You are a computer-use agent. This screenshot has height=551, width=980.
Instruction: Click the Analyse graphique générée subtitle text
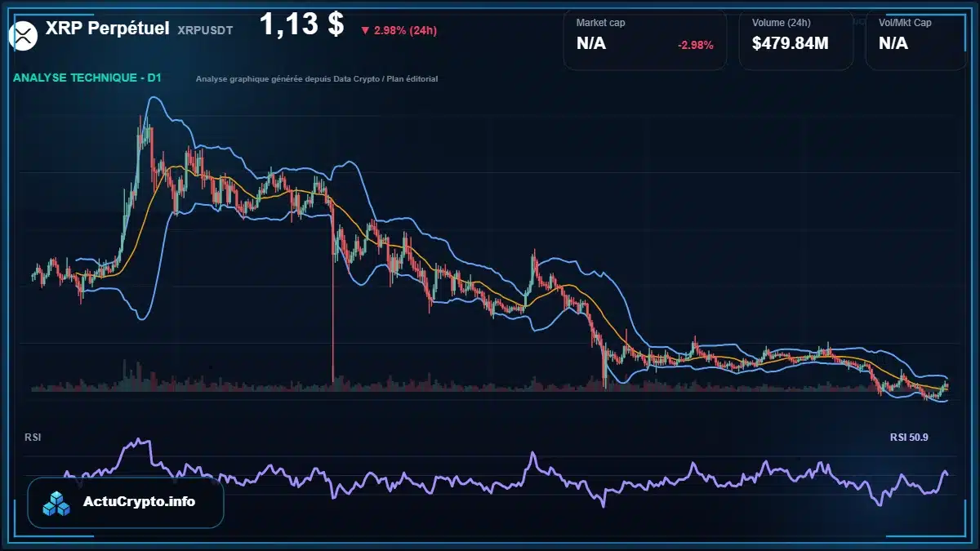tap(317, 79)
